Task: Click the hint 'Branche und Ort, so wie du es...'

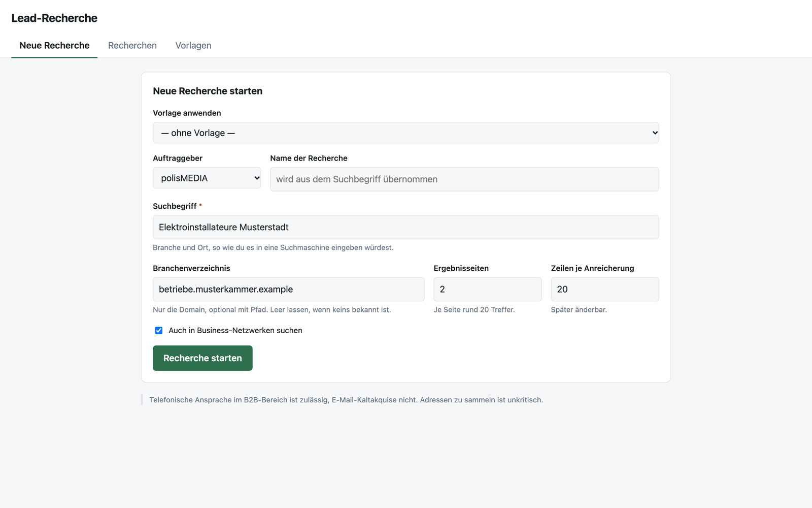Action: point(273,247)
